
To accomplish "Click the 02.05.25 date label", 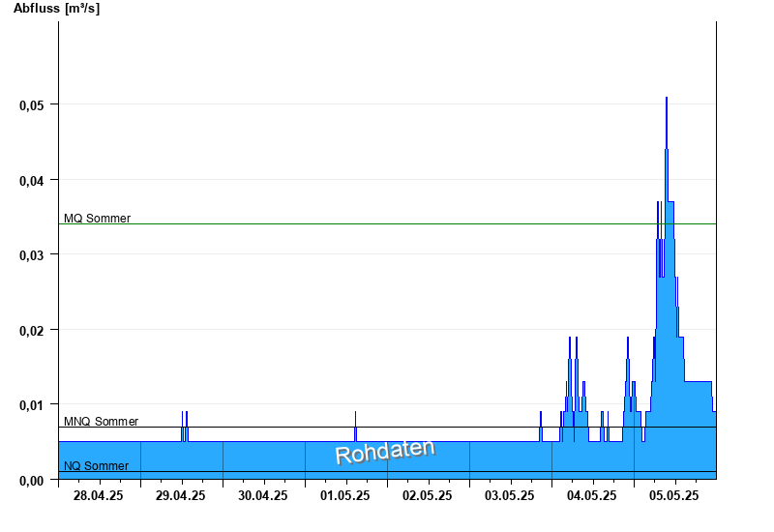I will coord(428,496).
